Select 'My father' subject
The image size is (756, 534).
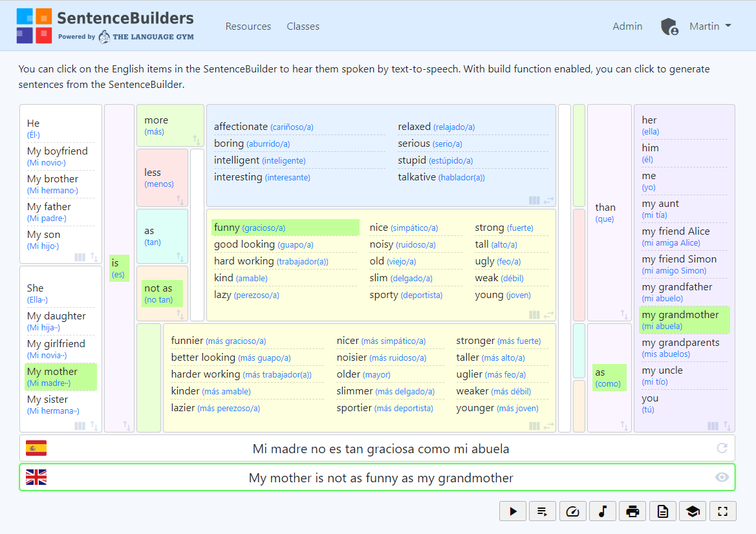pos(60,212)
